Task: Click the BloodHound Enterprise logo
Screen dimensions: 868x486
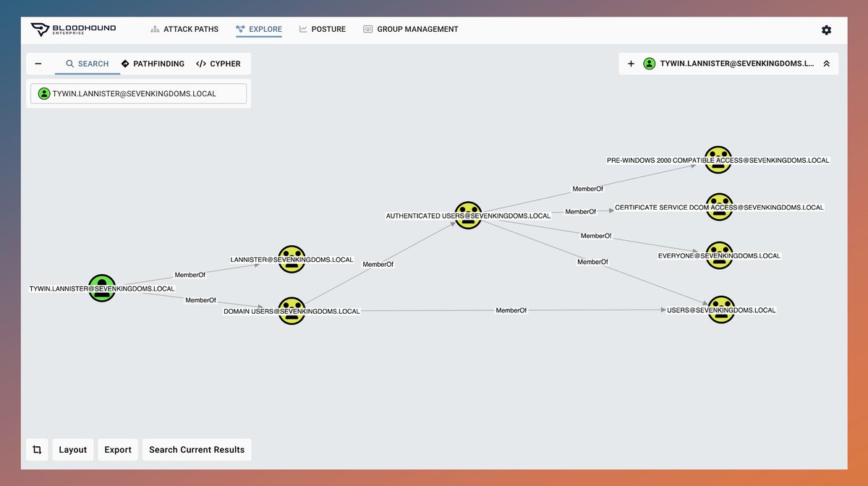Action: point(73,30)
